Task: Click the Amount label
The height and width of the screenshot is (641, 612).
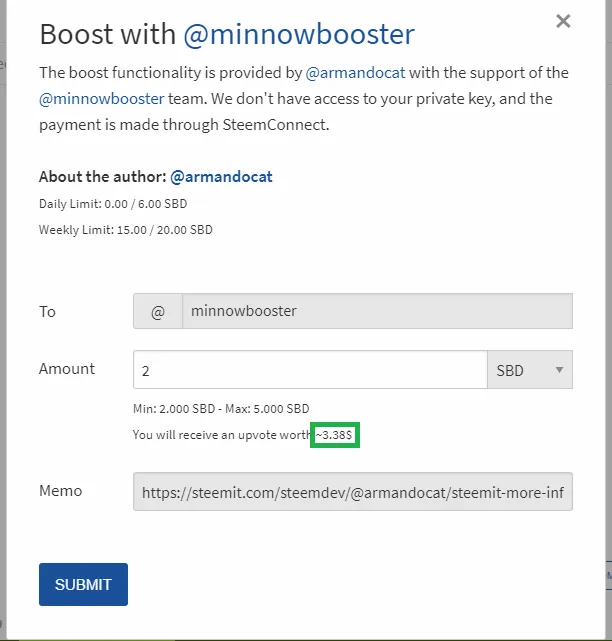Action: [x=67, y=369]
